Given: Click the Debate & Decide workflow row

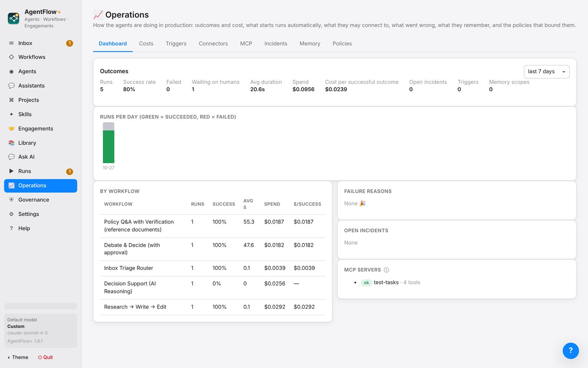Looking at the screenshot, I should (213, 249).
